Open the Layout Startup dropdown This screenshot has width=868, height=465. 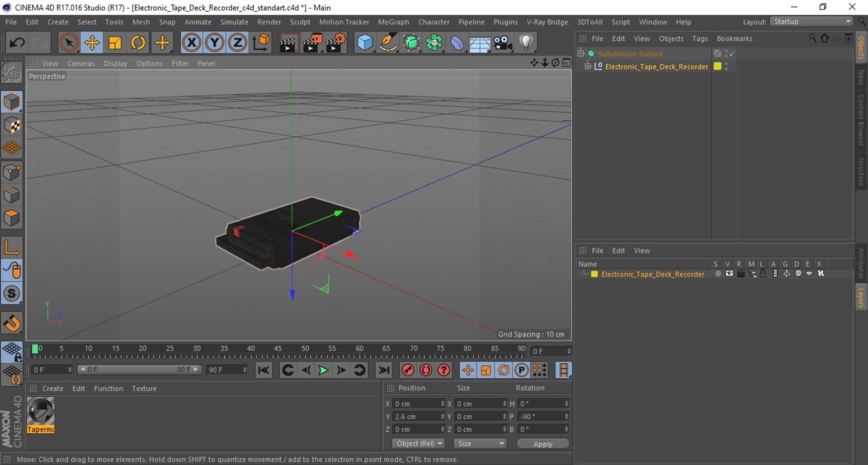pyautogui.click(x=811, y=22)
